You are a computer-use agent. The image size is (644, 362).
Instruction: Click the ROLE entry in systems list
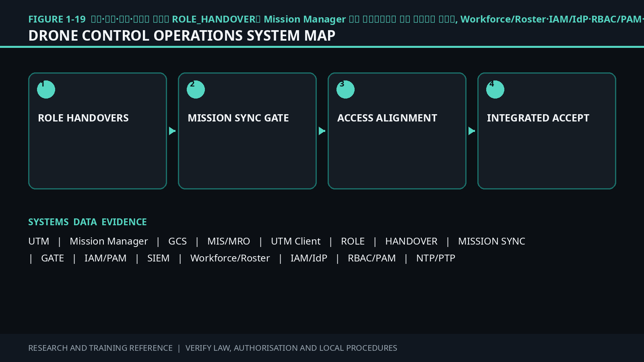point(353,241)
